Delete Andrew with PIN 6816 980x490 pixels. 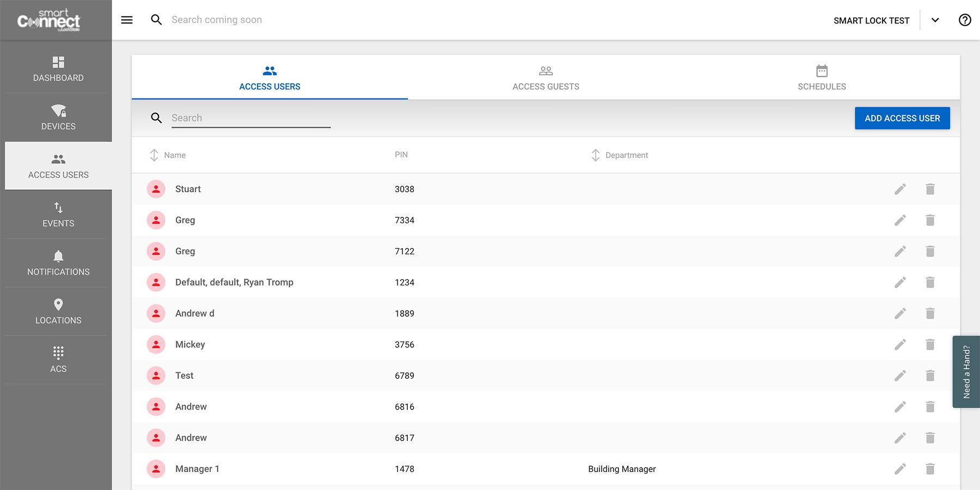click(x=930, y=406)
